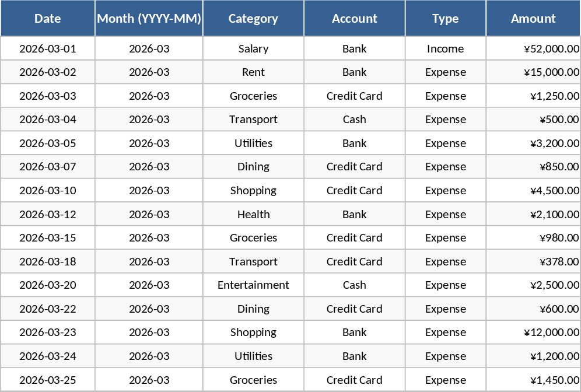Select the Account column header
Viewport: 581px width, 392px height.
(x=355, y=19)
